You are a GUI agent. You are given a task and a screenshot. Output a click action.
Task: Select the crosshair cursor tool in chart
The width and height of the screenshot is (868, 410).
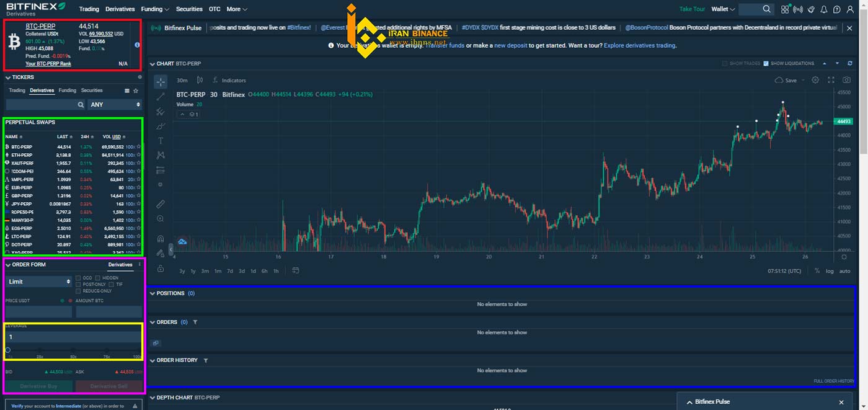point(161,82)
